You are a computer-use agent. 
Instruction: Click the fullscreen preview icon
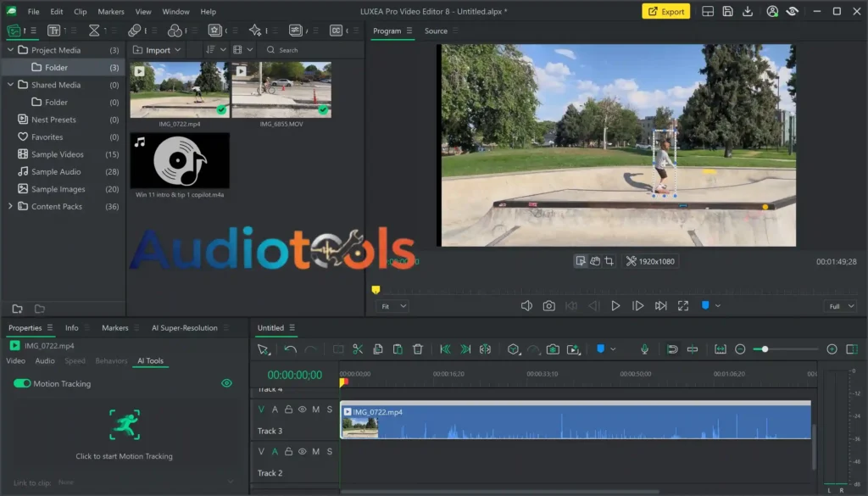coord(683,306)
